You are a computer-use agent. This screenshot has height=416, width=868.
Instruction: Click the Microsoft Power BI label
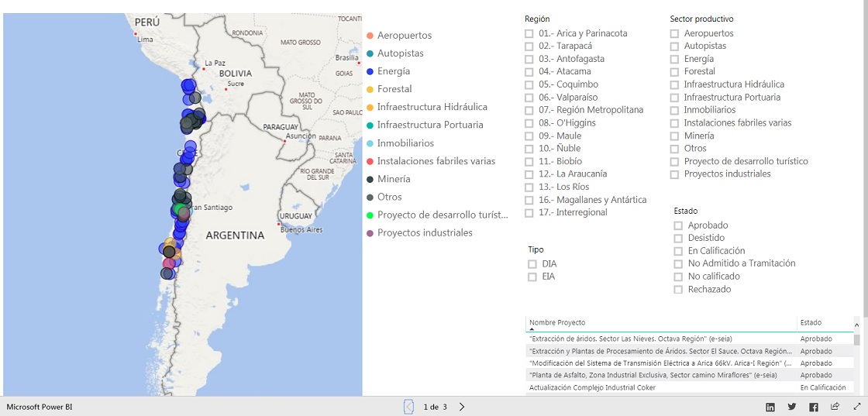(40, 407)
